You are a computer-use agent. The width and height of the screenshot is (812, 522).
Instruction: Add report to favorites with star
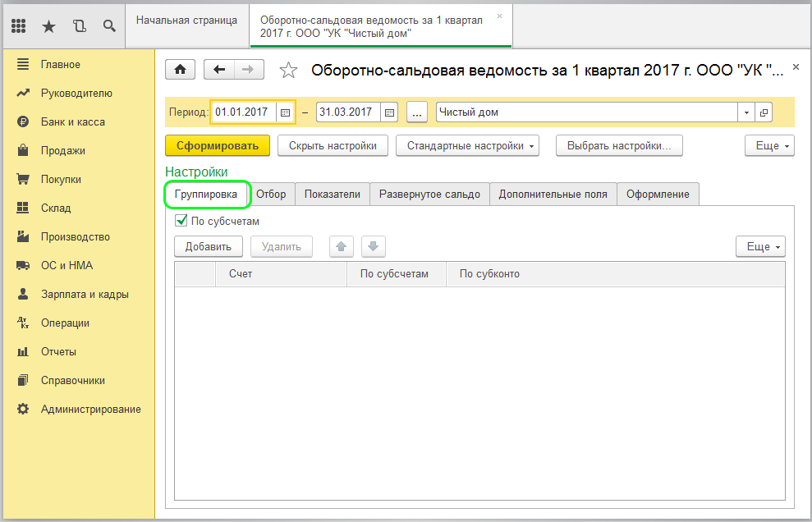288,71
